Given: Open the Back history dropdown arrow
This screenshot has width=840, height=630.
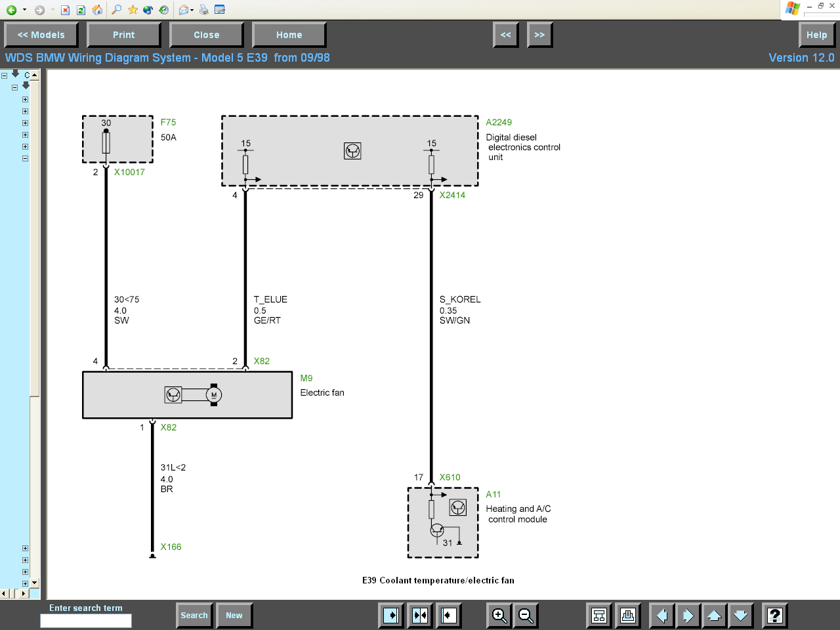Looking at the screenshot, I should (24, 10).
